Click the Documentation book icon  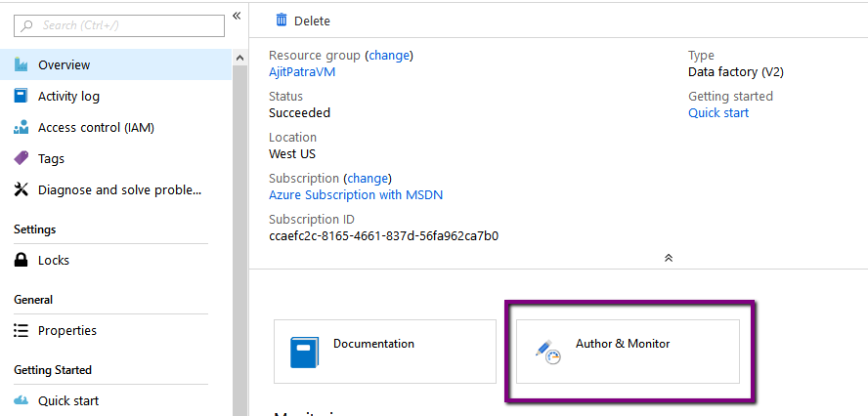(305, 352)
